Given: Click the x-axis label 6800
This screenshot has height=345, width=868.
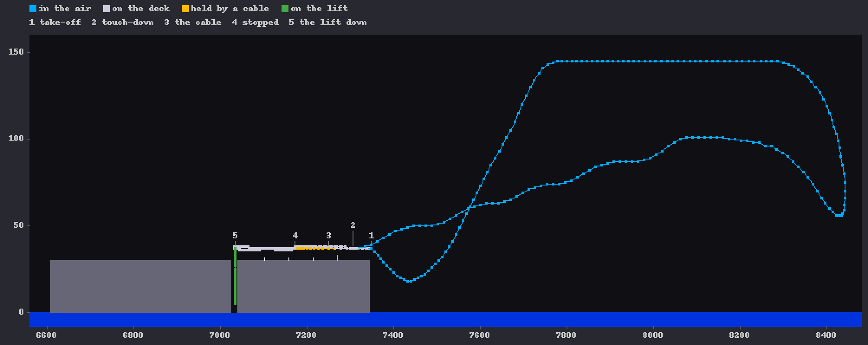Looking at the screenshot, I should (x=133, y=335).
